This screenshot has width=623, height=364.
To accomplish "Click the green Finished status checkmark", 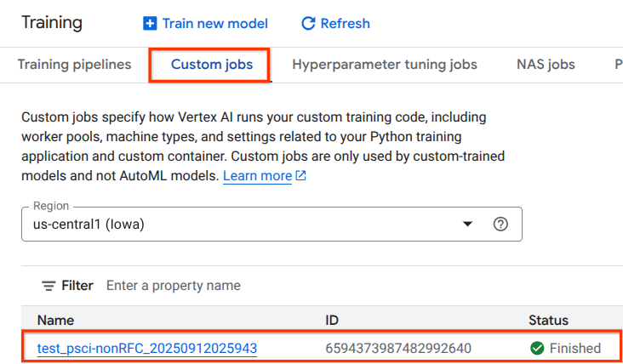I will click(x=536, y=348).
